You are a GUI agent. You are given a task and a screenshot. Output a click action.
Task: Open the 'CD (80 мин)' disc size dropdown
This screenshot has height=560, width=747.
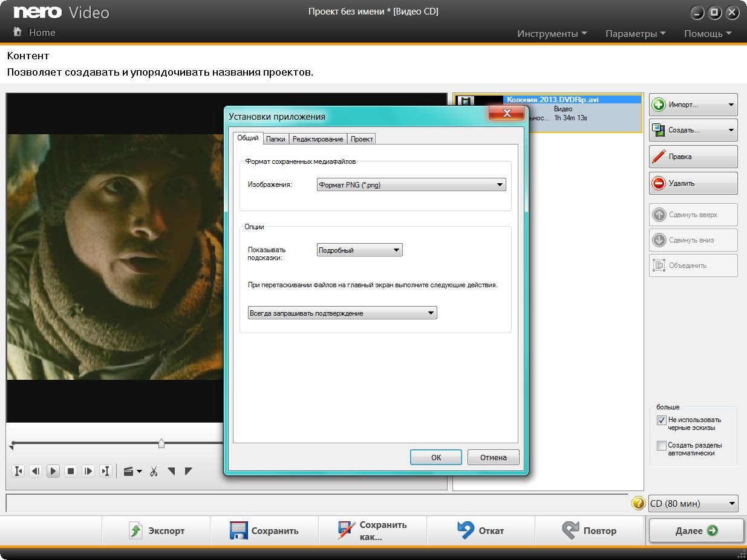coord(693,503)
